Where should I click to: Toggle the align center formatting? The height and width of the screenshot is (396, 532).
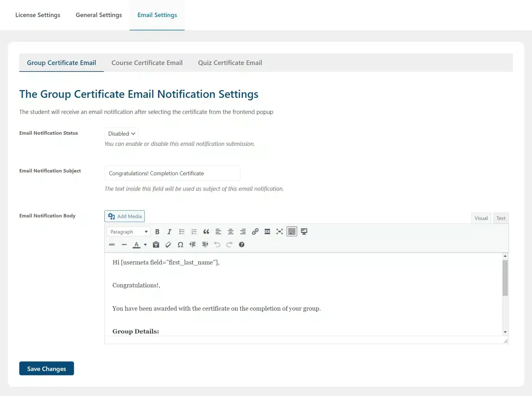(x=231, y=232)
